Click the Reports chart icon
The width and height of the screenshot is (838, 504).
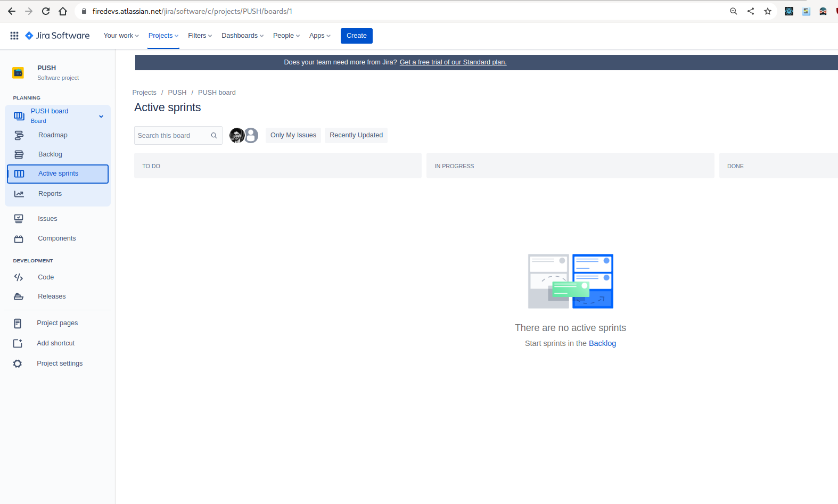(x=19, y=194)
